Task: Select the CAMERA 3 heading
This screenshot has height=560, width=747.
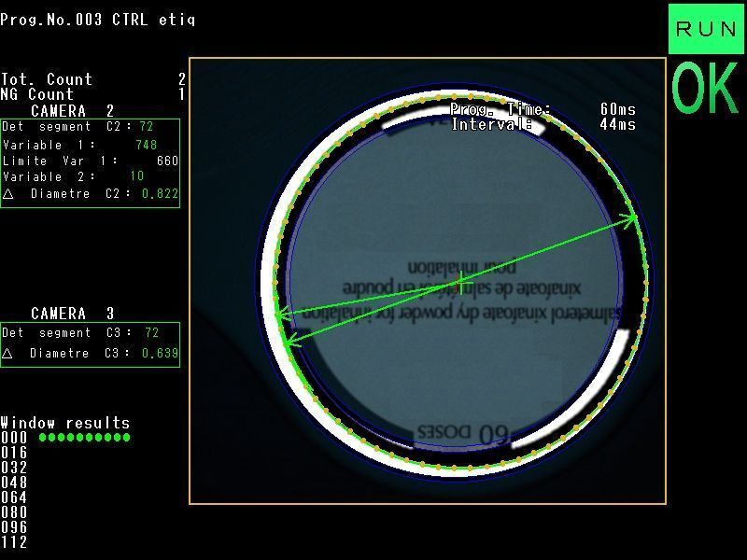Action: (x=73, y=314)
